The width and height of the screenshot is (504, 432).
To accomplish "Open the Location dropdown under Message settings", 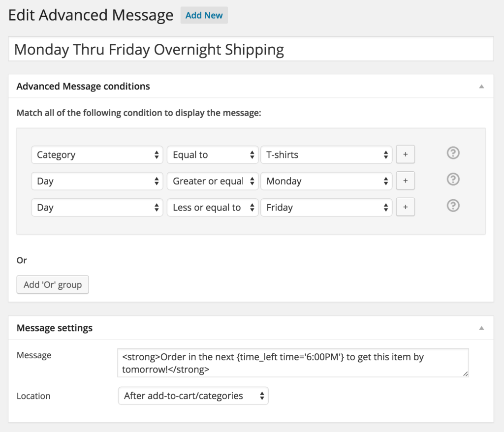I will pos(193,396).
